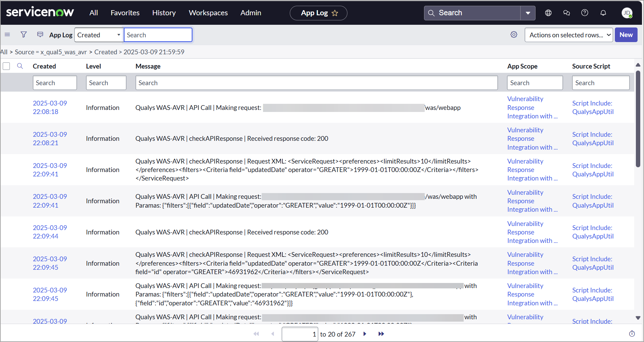Click 'Received response code: 200' in 22:08:21 row
This screenshot has height=342, width=644.
287,138
